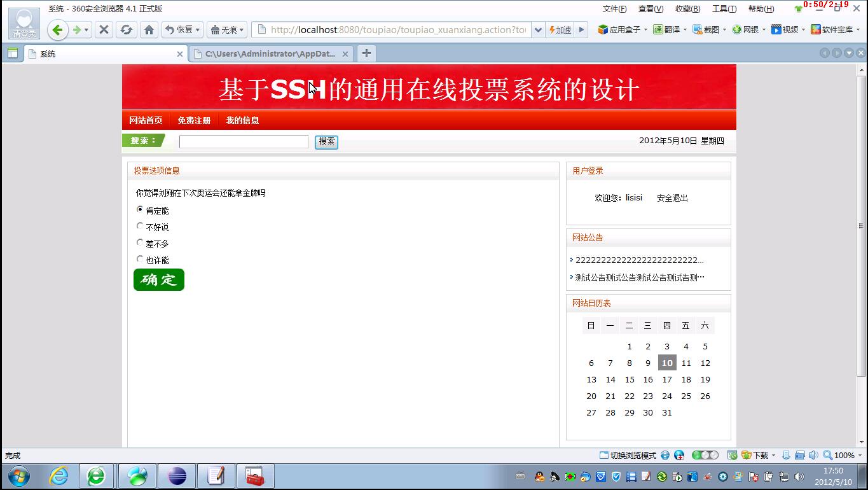Click the 360 first-aid globe status icon
The height and width of the screenshot is (490, 868).
679,455
